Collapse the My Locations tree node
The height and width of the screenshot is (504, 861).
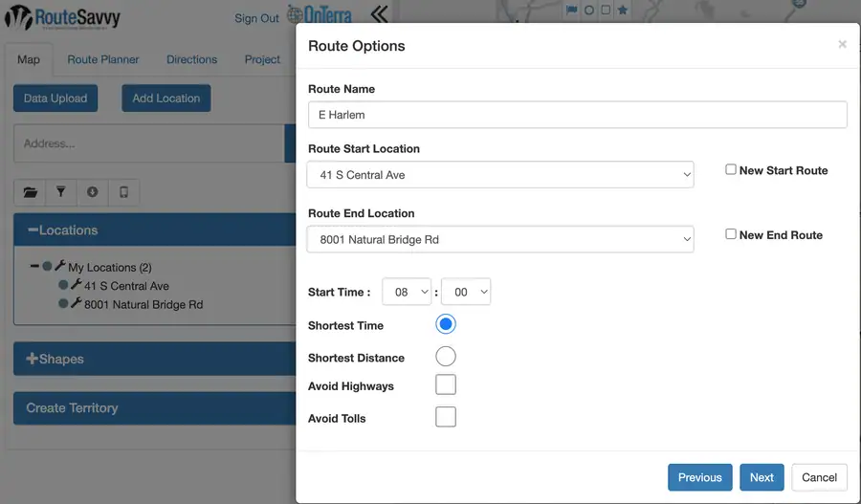pyautogui.click(x=34, y=266)
